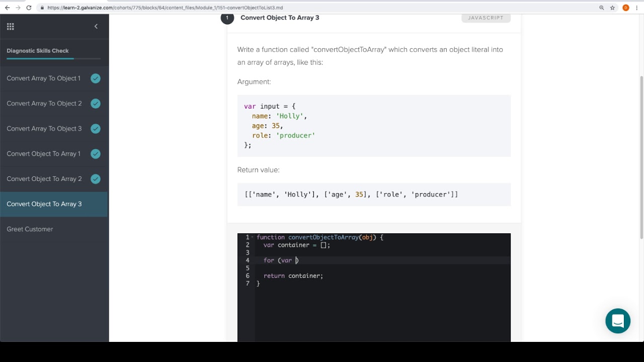Click the browser forward arrow

click(x=18, y=8)
